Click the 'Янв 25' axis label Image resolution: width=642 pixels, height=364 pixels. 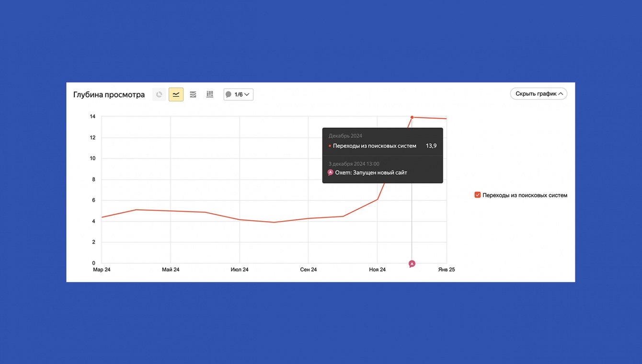coord(447,270)
